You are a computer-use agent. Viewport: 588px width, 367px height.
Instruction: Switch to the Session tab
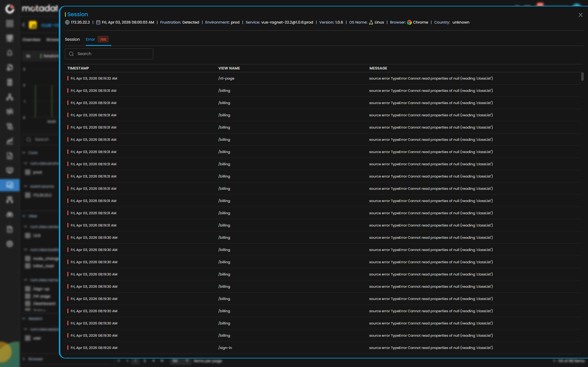(x=72, y=39)
